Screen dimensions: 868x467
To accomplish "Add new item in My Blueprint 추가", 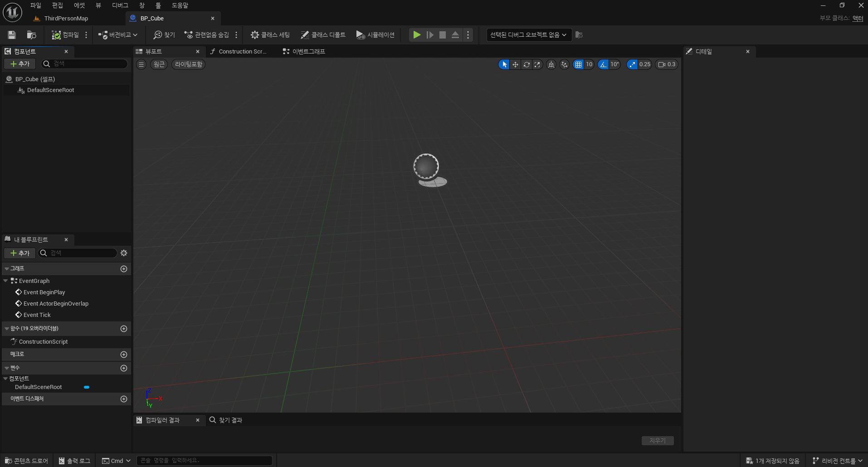I will (20, 253).
